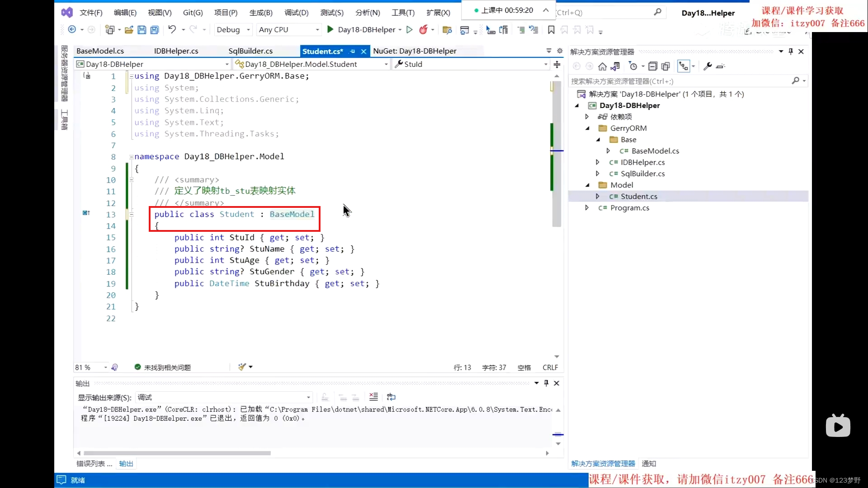Click Start Without Debugging hollow play icon

[409, 30]
